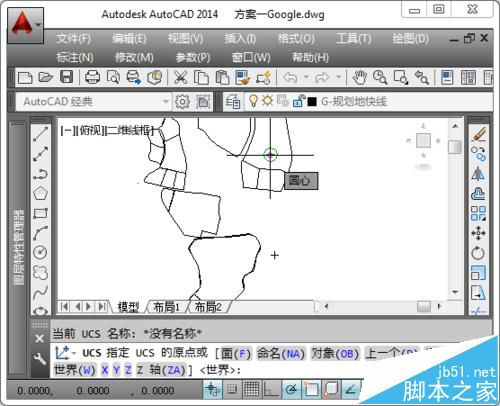Screen dimensions: 500x406
Task: Select the Spline tool
Action: [41, 292]
